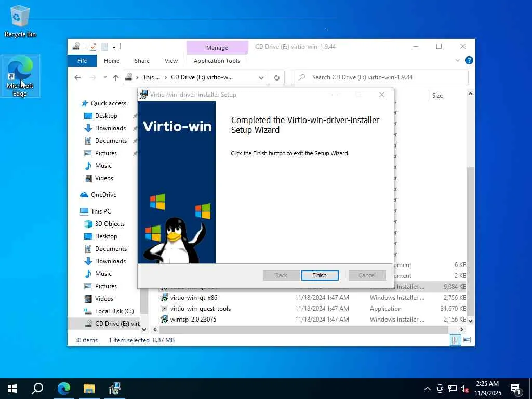Click the Meet Now tray icon
The image size is (532, 399).
[440, 389]
